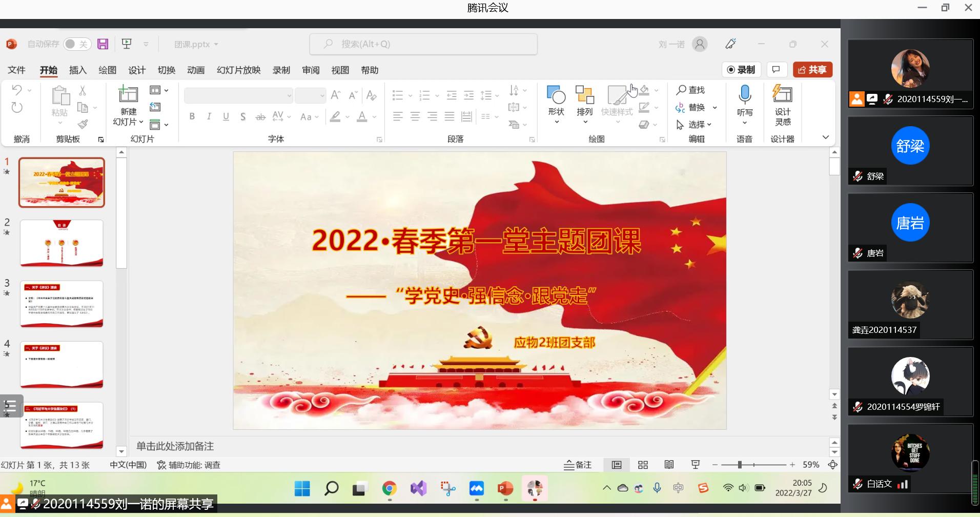Image resolution: width=980 pixels, height=517 pixels.
Task: Open the Arrange menu icon
Action: pos(584,106)
